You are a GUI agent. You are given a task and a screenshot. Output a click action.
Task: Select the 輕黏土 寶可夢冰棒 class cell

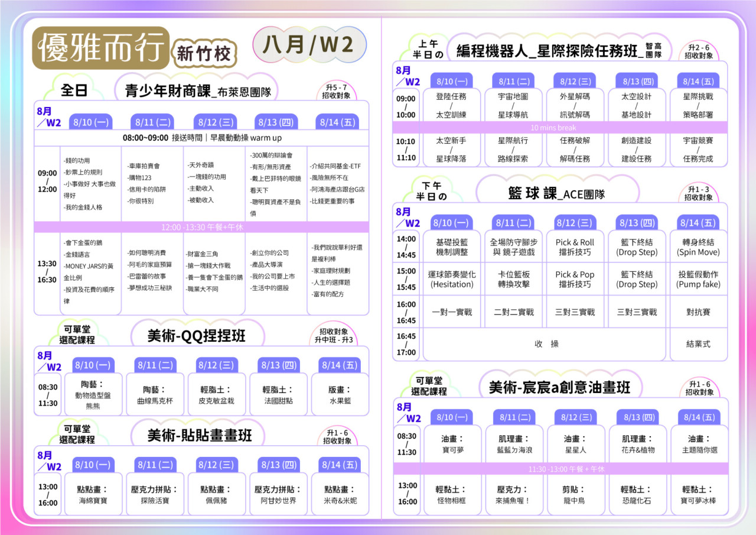point(698,495)
